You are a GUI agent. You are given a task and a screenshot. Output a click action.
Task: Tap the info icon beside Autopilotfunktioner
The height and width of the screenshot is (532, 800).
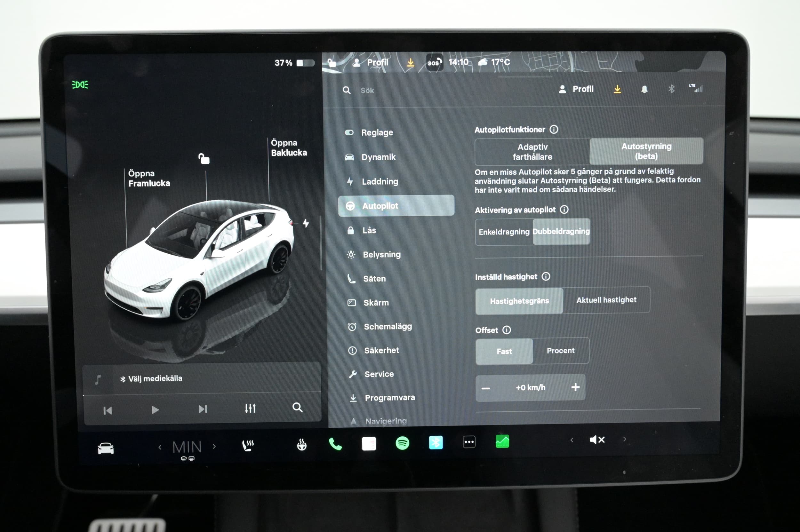(554, 129)
